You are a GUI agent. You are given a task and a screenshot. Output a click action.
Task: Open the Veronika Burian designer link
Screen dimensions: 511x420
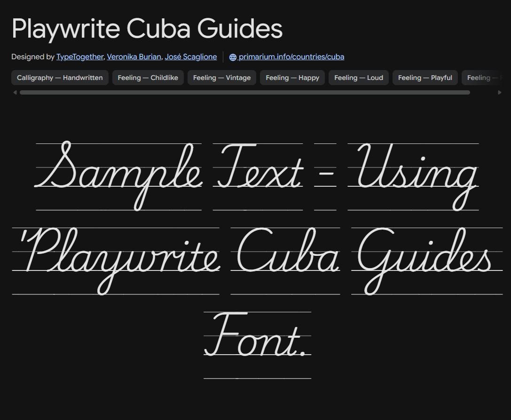(x=134, y=57)
